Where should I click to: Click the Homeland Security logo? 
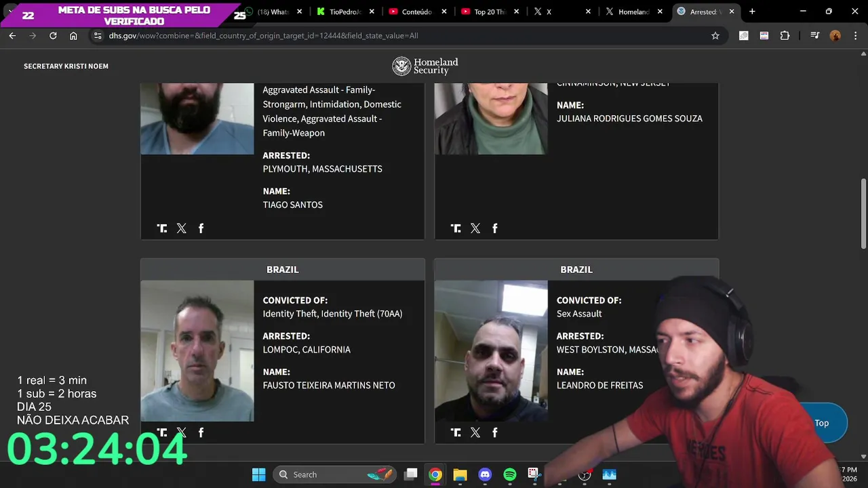[425, 66]
